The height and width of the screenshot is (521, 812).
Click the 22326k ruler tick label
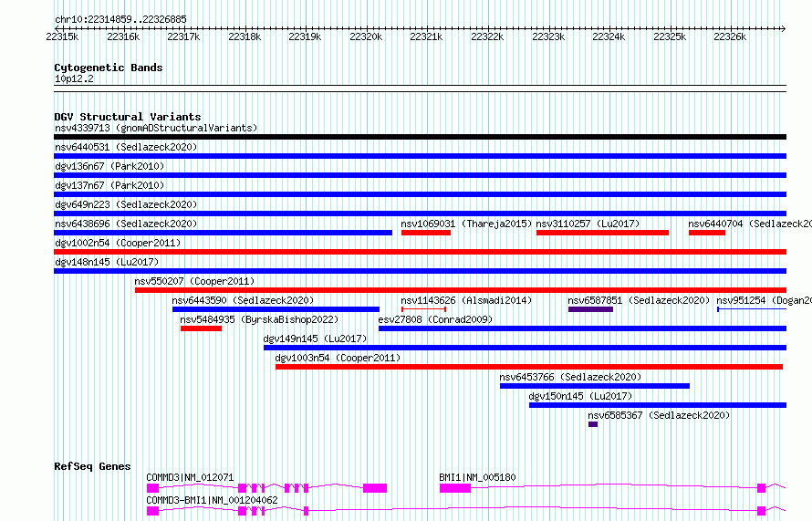(730, 36)
